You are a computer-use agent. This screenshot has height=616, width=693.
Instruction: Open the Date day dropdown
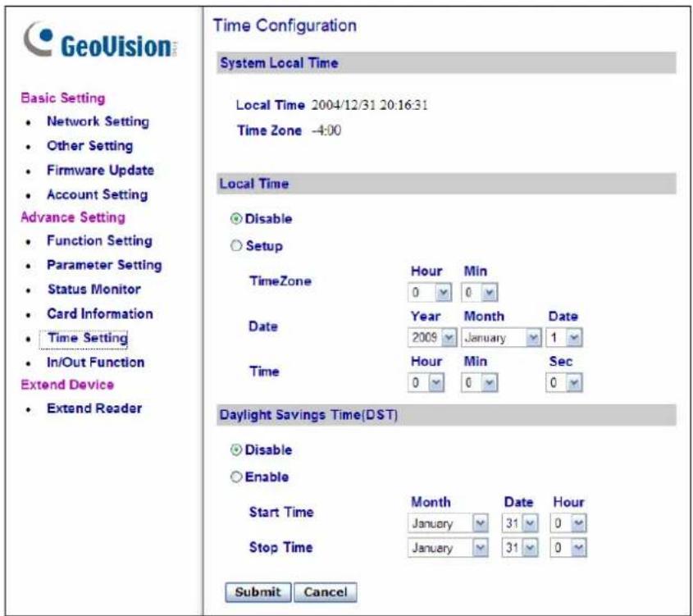tap(564, 338)
